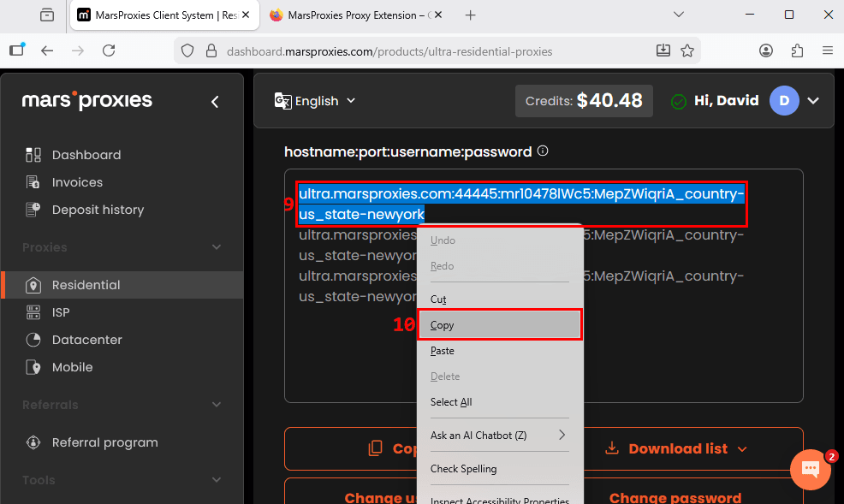View site security padlock info
The height and width of the screenshot is (504, 844).
point(211,51)
